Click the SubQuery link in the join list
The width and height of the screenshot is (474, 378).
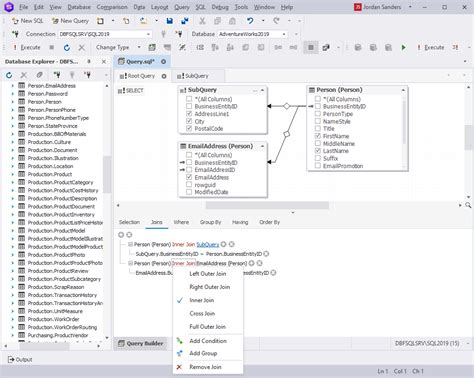[208, 244]
